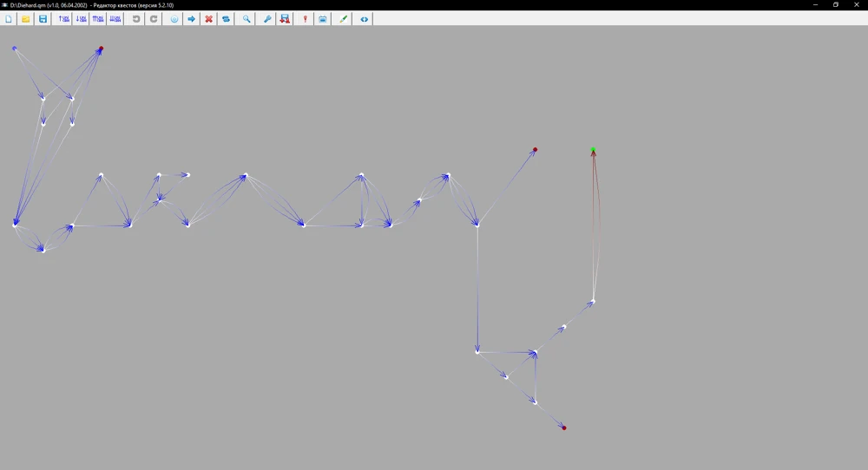Select the blue move objects tool
The image size is (868, 470).
point(226,19)
